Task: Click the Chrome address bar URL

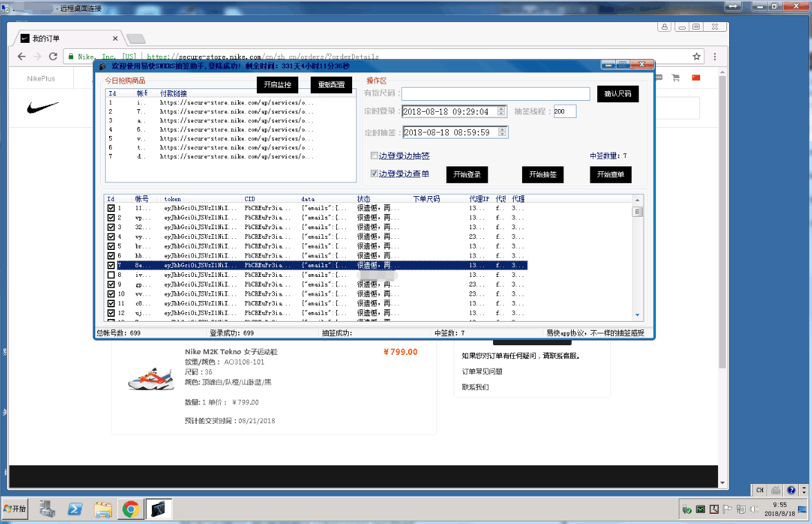Action: click(x=263, y=57)
